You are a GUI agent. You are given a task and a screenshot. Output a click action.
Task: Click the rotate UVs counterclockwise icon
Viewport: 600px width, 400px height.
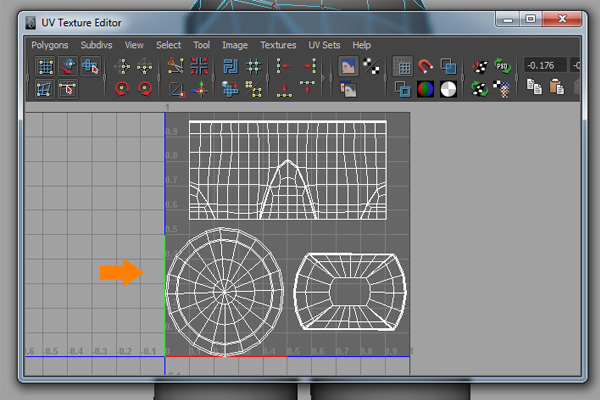pyautogui.click(x=124, y=89)
